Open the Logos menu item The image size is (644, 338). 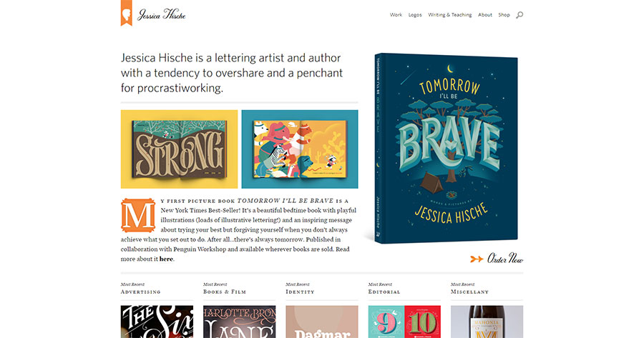415,15
